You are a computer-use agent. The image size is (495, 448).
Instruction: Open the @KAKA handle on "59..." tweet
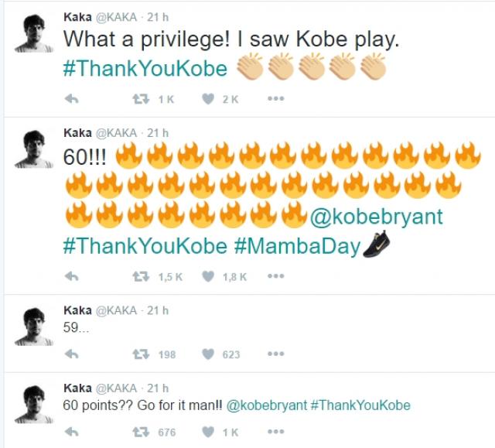[x=116, y=310]
